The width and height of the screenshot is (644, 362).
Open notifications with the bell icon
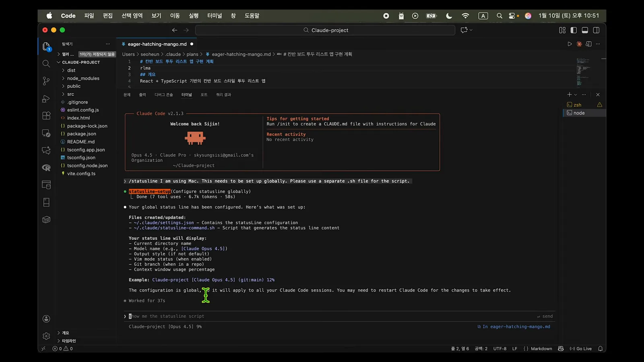click(600, 349)
